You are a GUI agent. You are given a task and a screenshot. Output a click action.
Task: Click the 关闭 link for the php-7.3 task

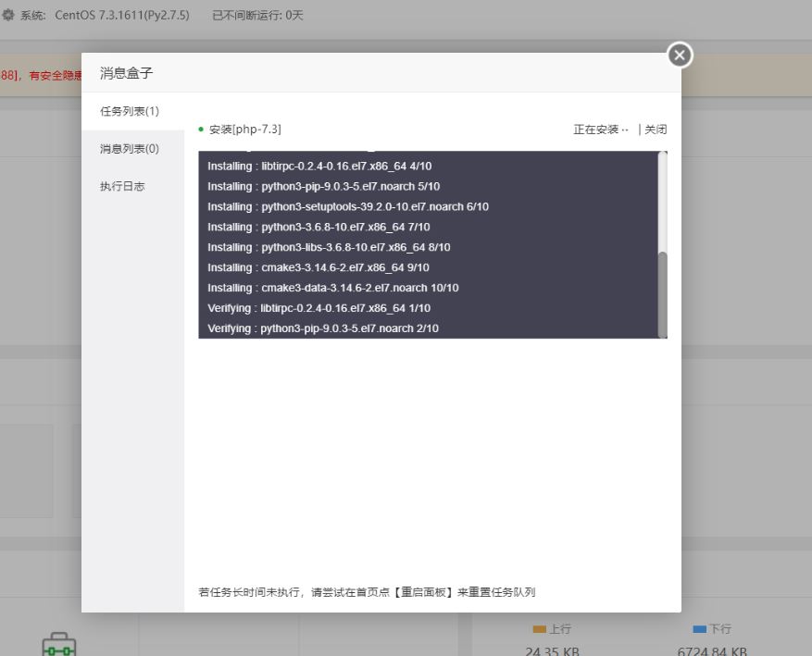tap(656, 130)
